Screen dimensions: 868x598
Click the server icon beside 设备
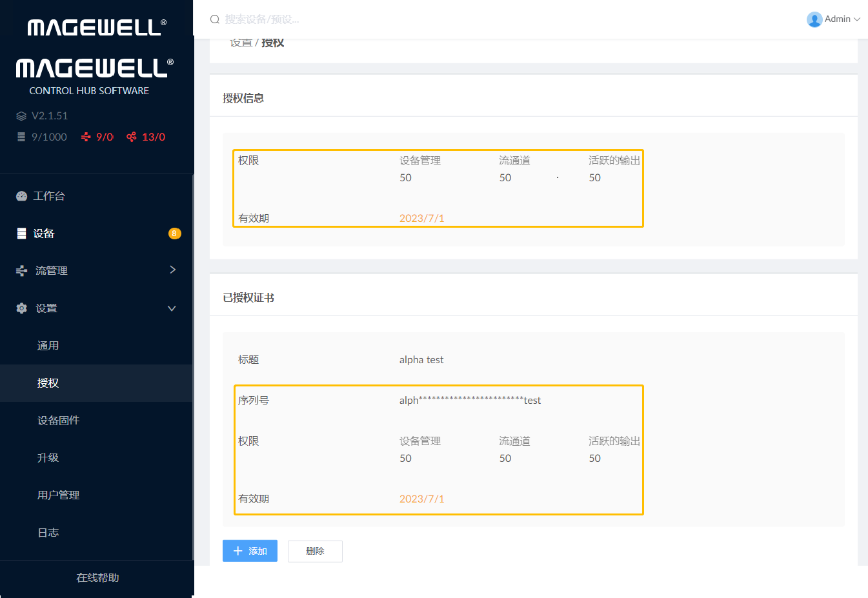(x=21, y=234)
